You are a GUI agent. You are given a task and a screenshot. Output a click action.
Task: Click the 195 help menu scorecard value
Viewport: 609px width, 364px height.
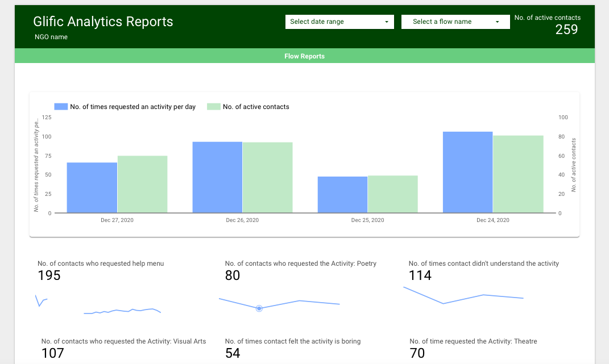pyautogui.click(x=49, y=275)
